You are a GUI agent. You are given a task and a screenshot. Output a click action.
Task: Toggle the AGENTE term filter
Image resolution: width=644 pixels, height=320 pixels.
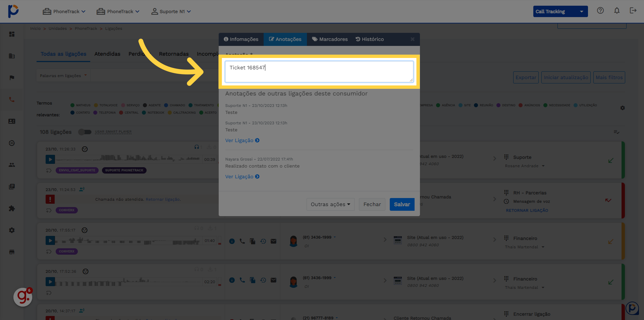(152, 105)
